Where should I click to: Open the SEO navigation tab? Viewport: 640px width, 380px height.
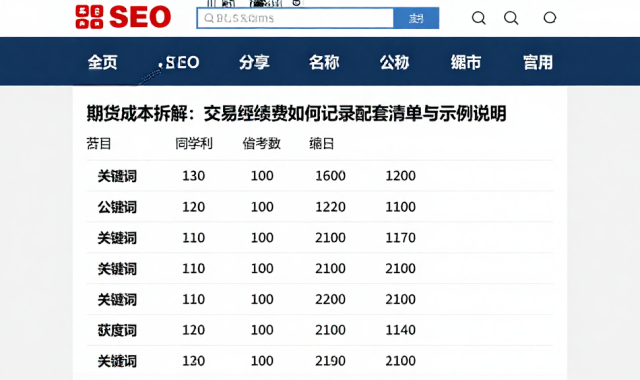[179, 62]
